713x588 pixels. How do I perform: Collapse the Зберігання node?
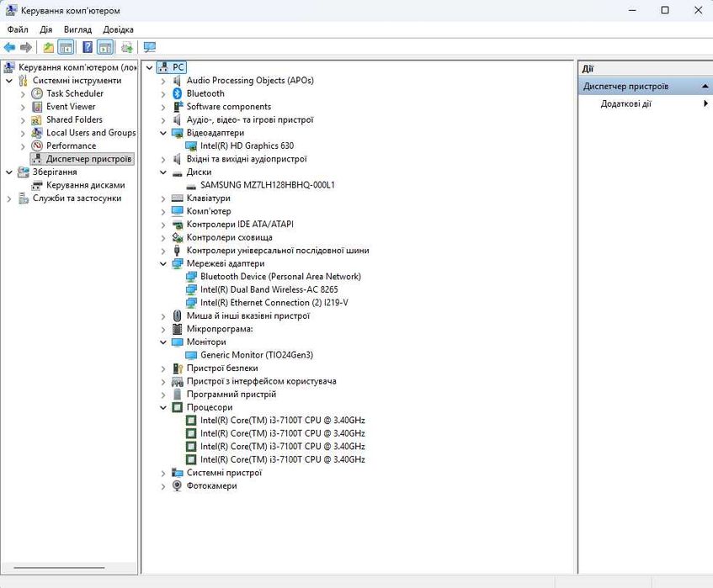point(9,172)
